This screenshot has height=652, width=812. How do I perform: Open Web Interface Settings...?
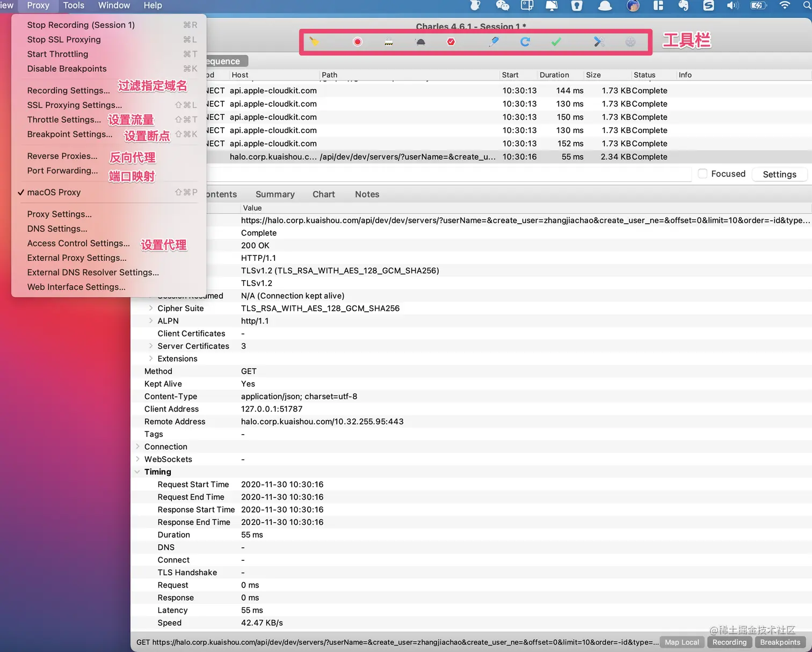(x=109, y=287)
